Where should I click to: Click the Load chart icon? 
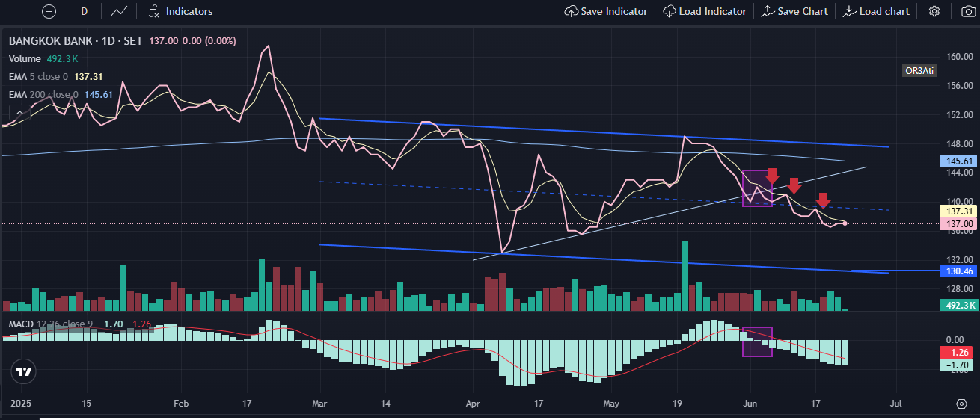[x=850, y=11]
